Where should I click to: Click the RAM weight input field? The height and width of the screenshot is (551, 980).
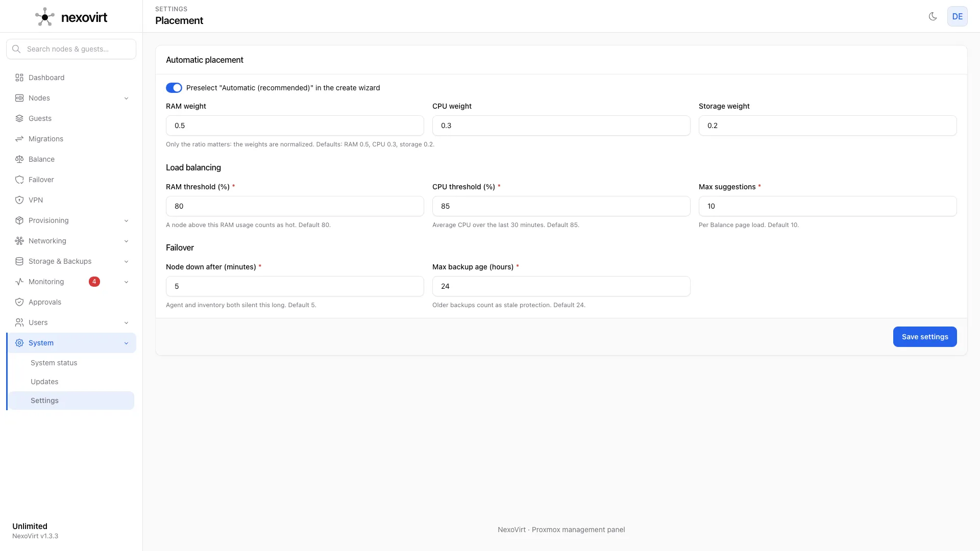coord(295,126)
